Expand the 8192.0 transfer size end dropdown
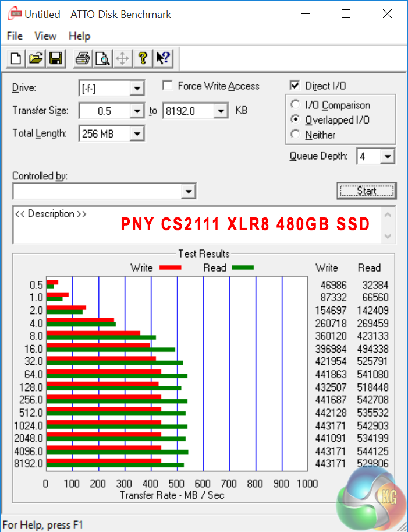Screen dimensions: 408x532 (221, 111)
